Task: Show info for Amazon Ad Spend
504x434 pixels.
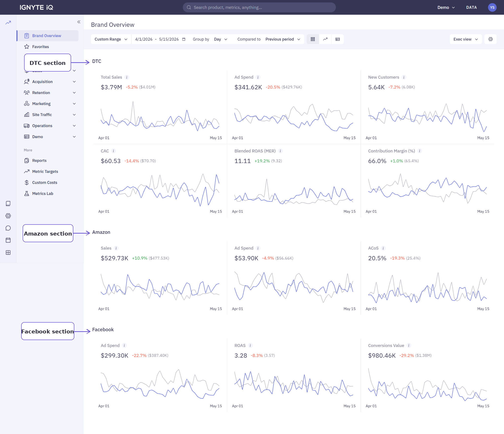Action: (258, 248)
